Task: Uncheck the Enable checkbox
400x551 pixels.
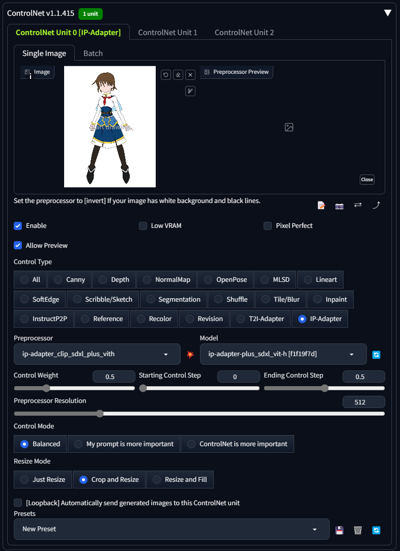Action: tap(18, 226)
